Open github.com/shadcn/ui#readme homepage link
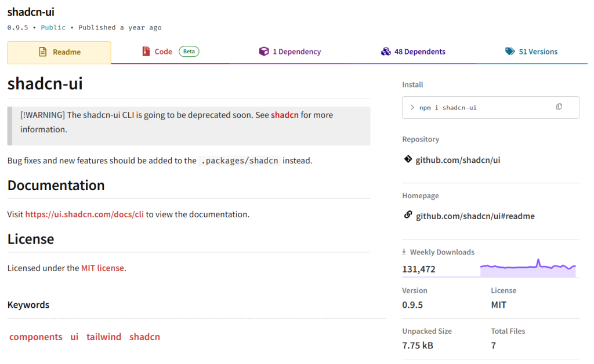The height and width of the screenshot is (364, 594). tap(475, 216)
